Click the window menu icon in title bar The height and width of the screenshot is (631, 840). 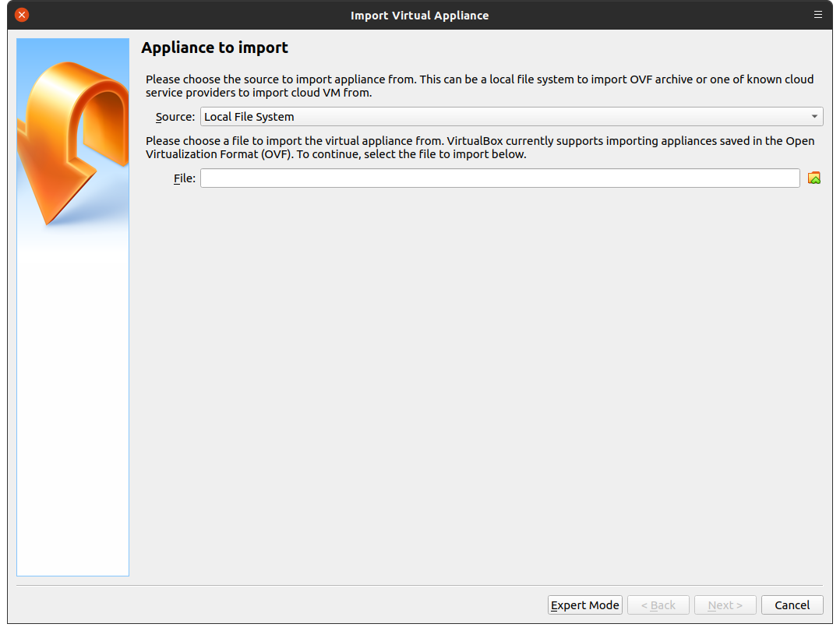point(817,15)
